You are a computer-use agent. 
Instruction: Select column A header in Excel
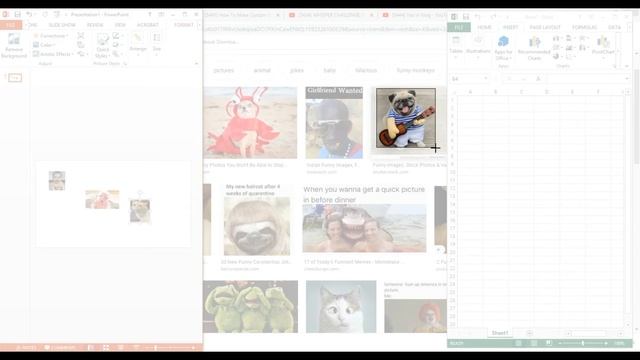coord(470,92)
